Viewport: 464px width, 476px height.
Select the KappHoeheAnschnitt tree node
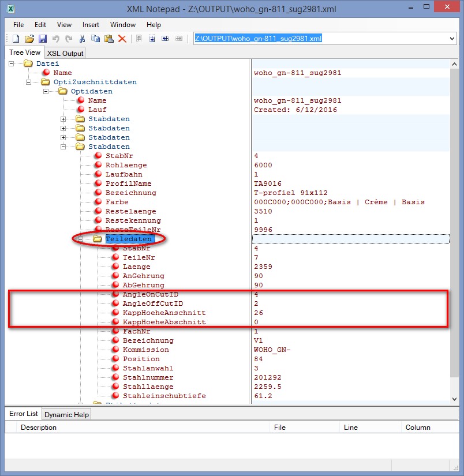164,313
